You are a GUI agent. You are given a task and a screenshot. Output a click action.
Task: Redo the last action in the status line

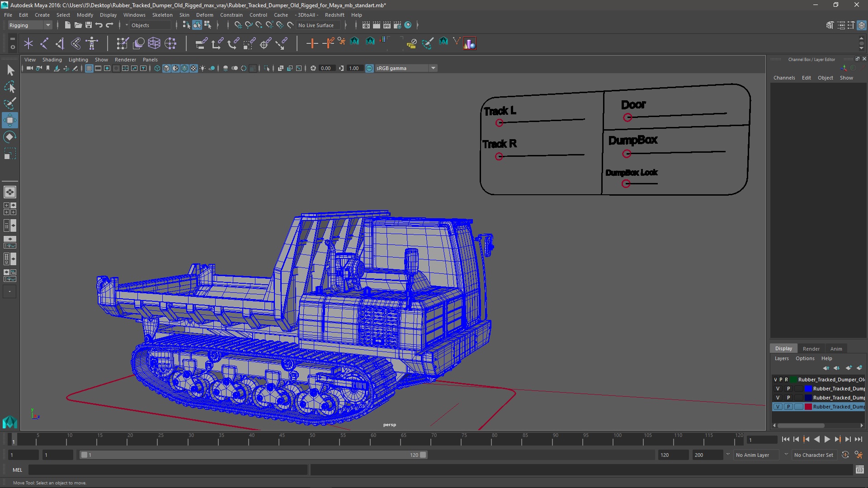pos(109,25)
